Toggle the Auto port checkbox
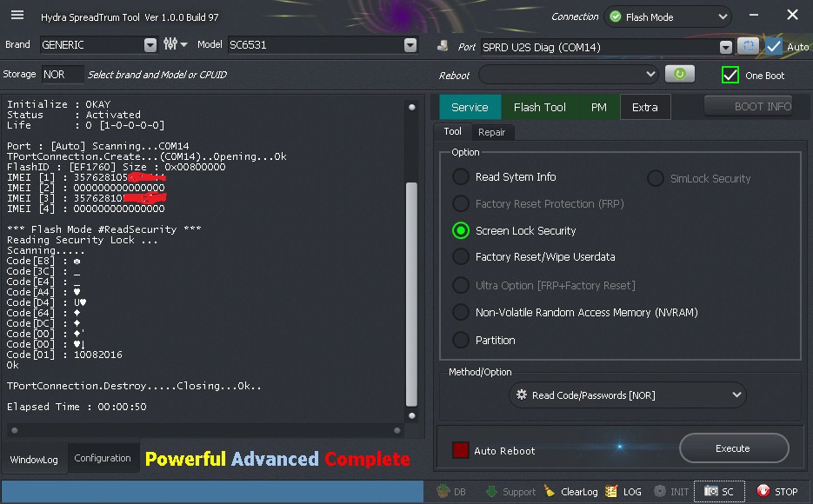The image size is (813, 504). coord(774,47)
